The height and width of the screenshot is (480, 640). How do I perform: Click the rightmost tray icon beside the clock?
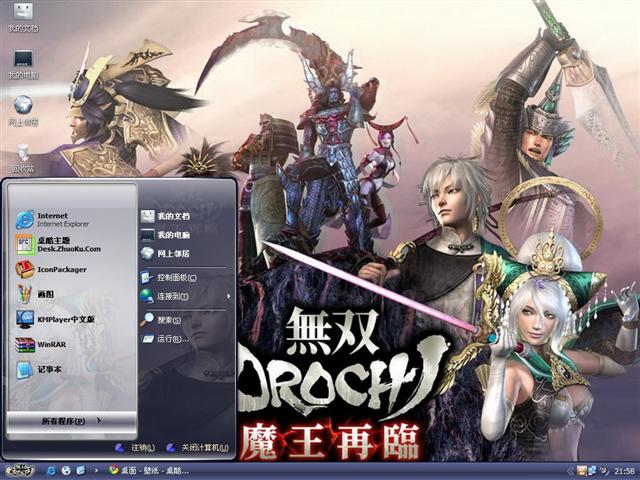[x=604, y=471]
